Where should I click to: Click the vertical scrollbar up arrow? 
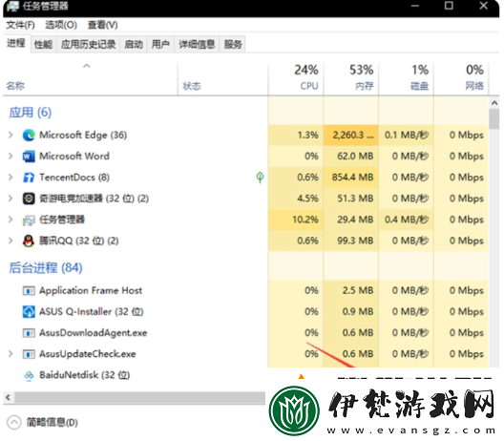point(494,103)
